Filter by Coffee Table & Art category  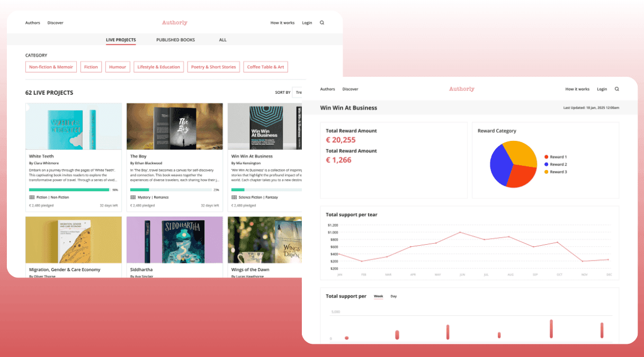coord(266,67)
